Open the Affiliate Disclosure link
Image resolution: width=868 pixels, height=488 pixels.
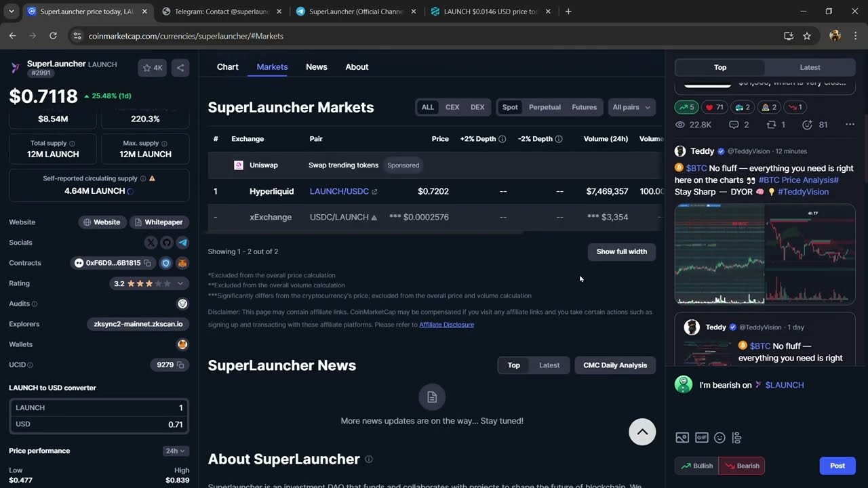[x=446, y=325]
